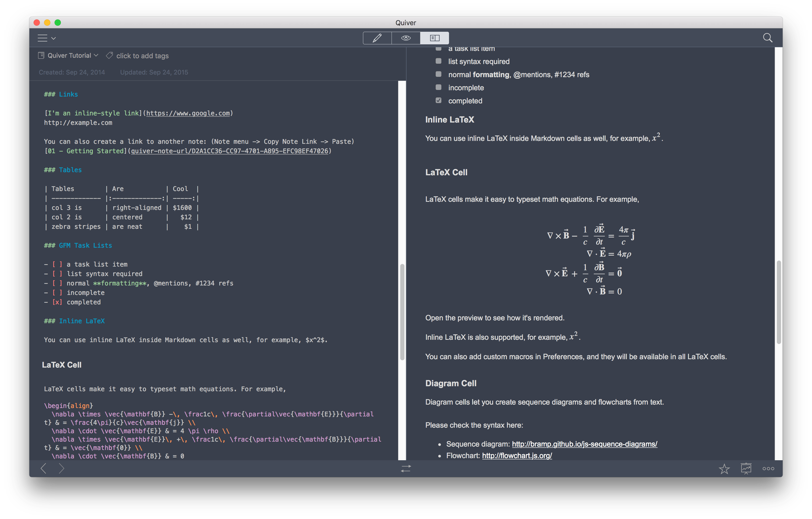
Task: Click the swap panes arrows icon
Action: click(406, 468)
